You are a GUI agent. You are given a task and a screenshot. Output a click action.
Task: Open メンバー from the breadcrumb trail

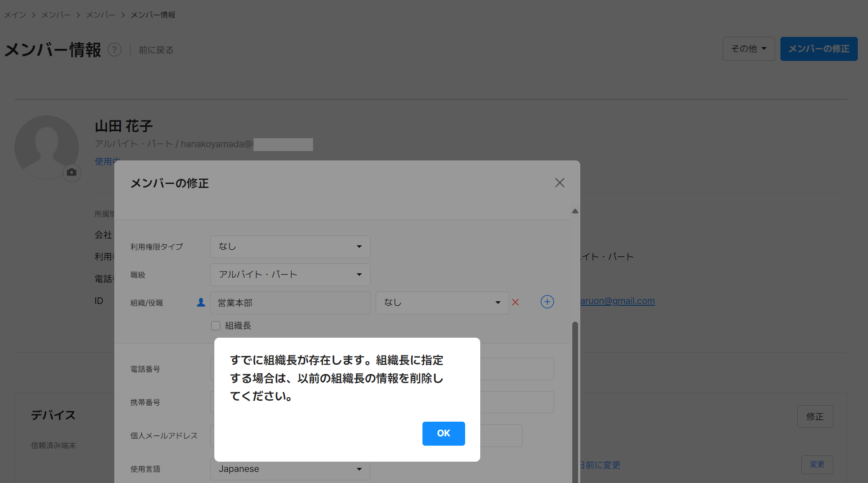[x=55, y=15]
